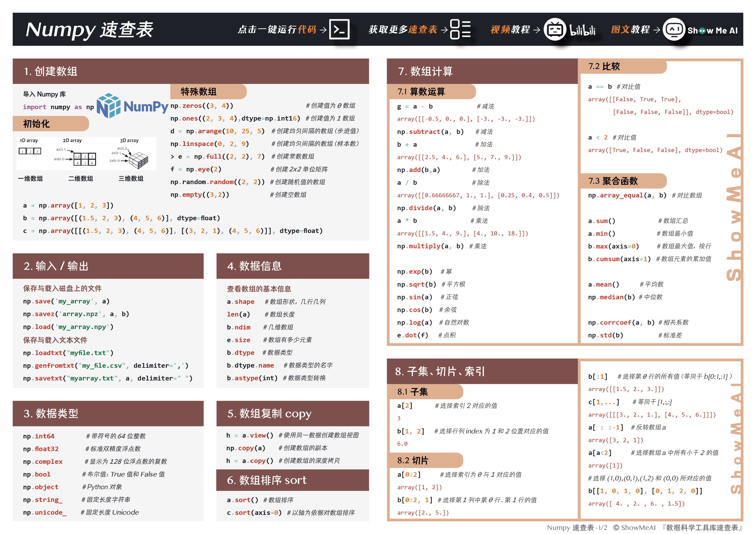Screen dimensions: 756x534
Task: Click the 图文教程 text label
Action: click(x=631, y=30)
